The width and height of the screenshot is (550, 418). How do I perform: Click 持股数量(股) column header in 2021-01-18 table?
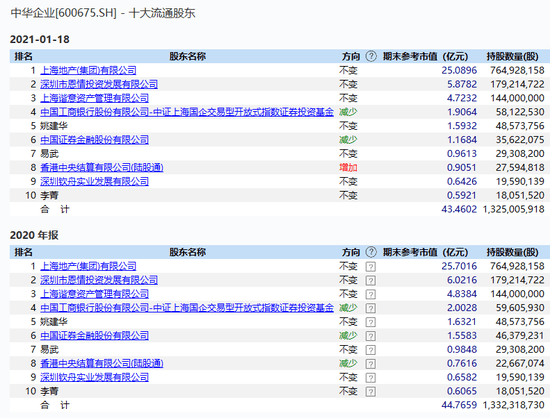[512, 56]
